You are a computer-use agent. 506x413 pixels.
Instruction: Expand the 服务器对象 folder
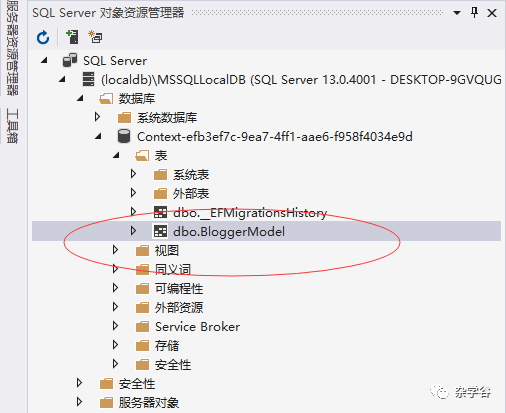tap(79, 402)
